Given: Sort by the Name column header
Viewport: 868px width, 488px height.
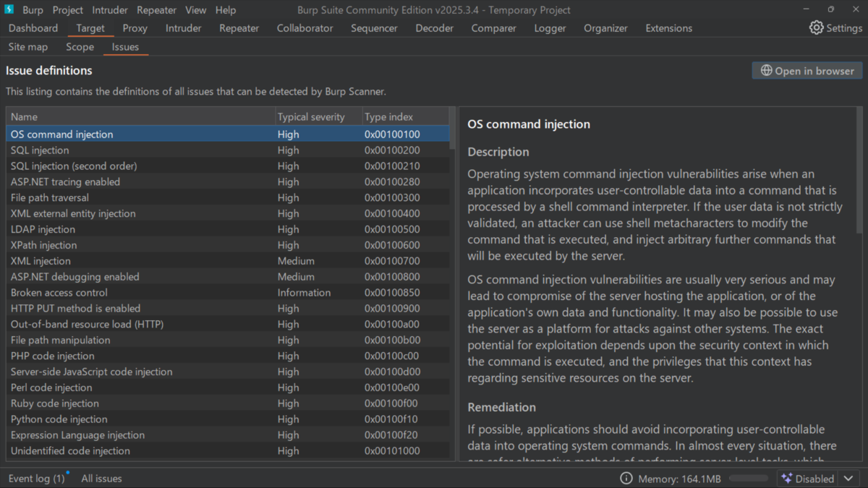Looking at the screenshot, I should click(x=140, y=116).
